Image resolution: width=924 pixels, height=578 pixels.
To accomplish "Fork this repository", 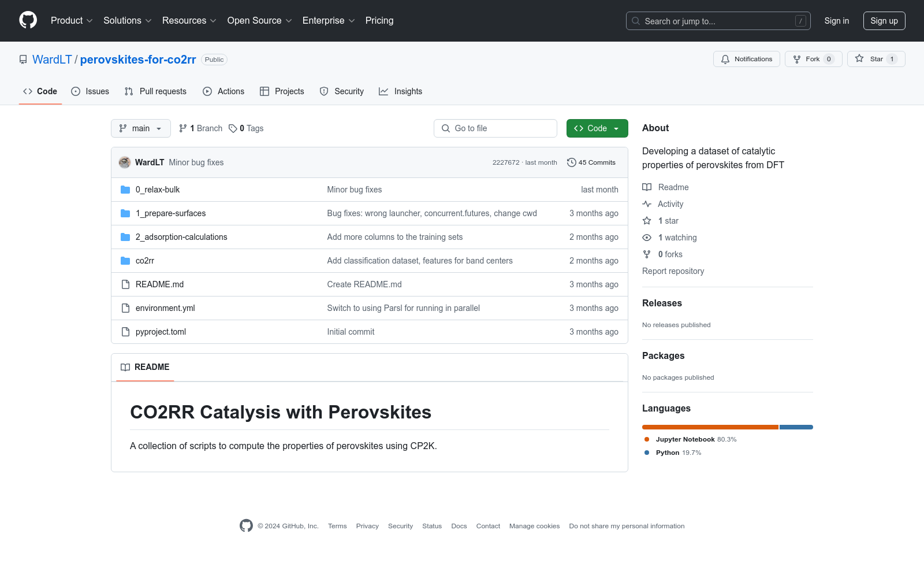I will coord(813,59).
